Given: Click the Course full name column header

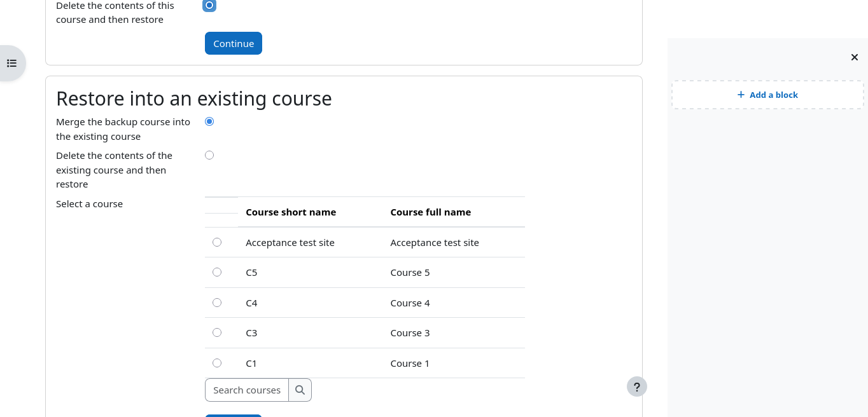Looking at the screenshot, I should point(431,212).
